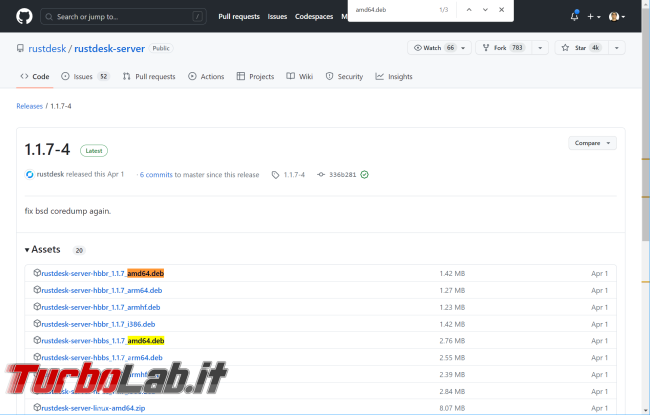
Task: Collapse the Assets section
Action: pyautogui.click(x=43, y=249)
